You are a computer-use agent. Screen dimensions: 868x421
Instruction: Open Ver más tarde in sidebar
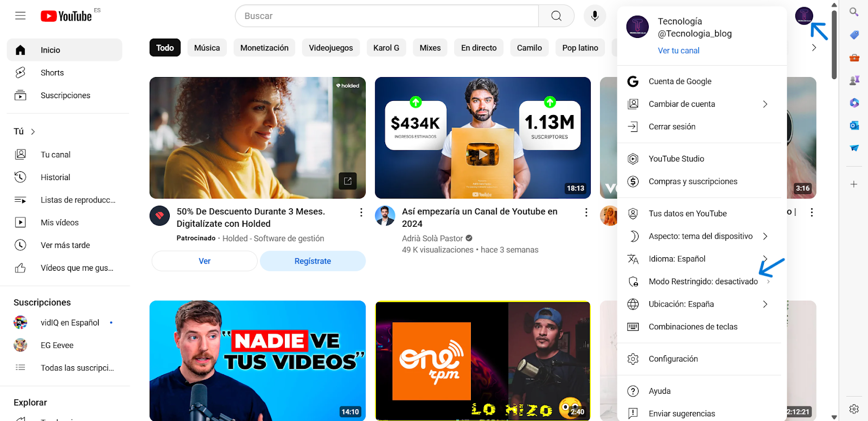tap(65, 245)
